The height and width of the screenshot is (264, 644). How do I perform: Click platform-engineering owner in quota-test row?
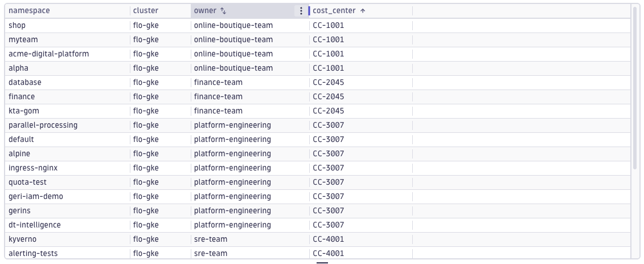(232, 182)
